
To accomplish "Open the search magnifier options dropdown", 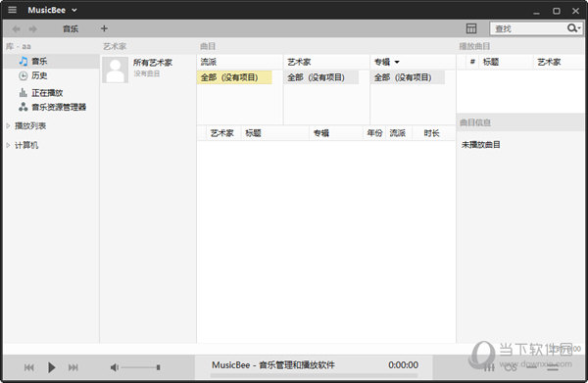I will point(573,28).
